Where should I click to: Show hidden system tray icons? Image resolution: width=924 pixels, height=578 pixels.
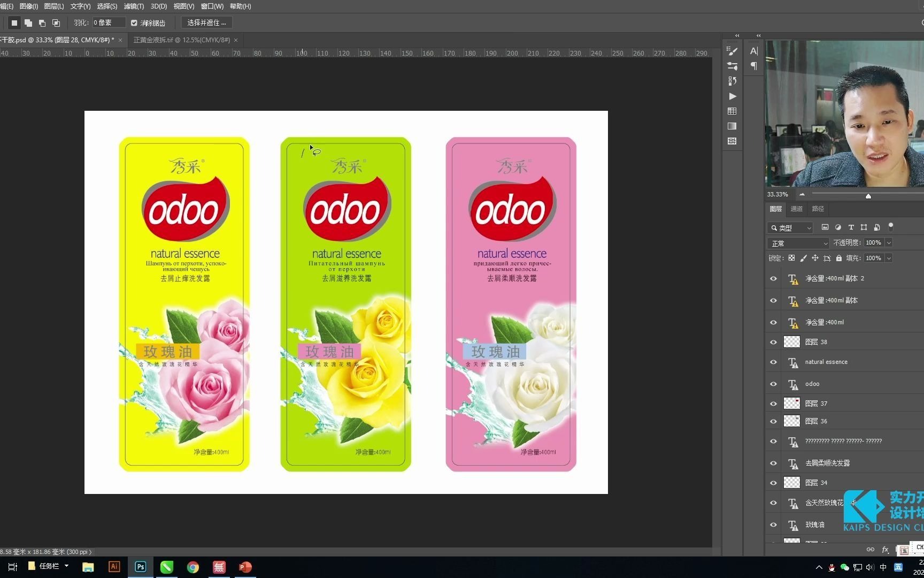[x=819, y=567]
